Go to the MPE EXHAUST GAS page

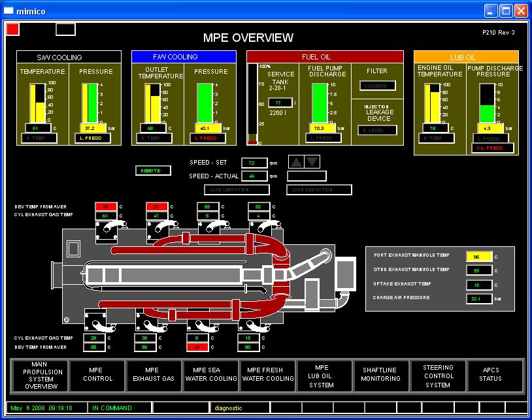point(154,376)
